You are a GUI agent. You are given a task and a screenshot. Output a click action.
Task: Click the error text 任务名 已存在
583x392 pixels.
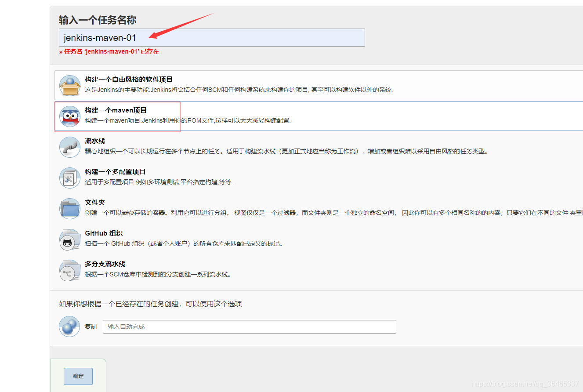point(109,51)
